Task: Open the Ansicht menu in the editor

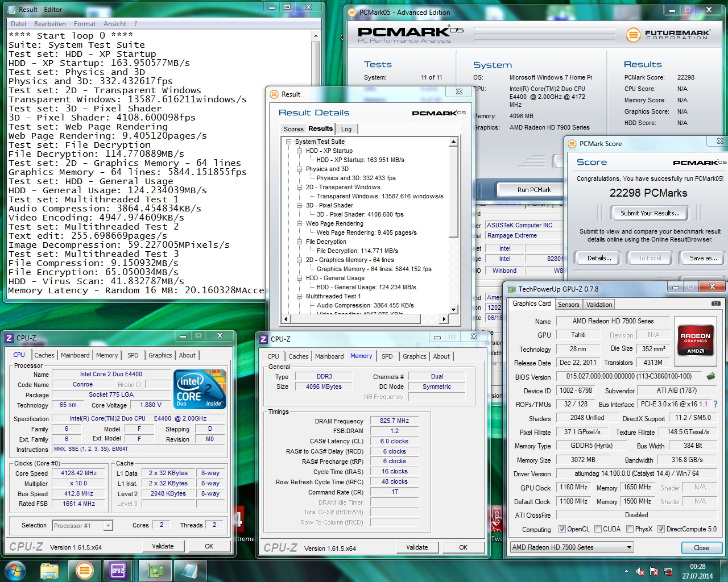Action: [115, 24]
